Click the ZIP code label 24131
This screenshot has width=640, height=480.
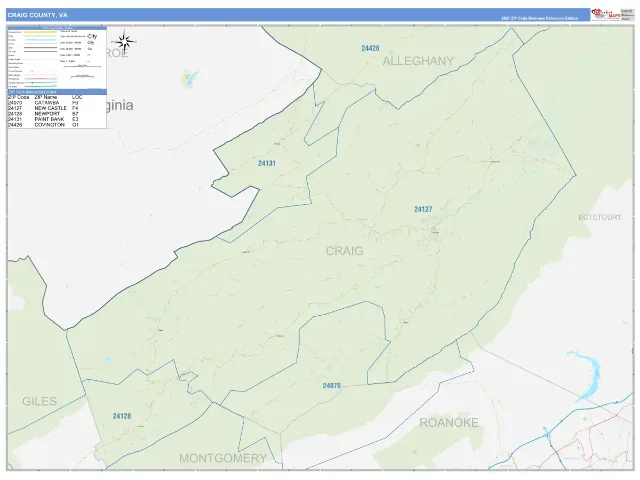click(267, 163)
